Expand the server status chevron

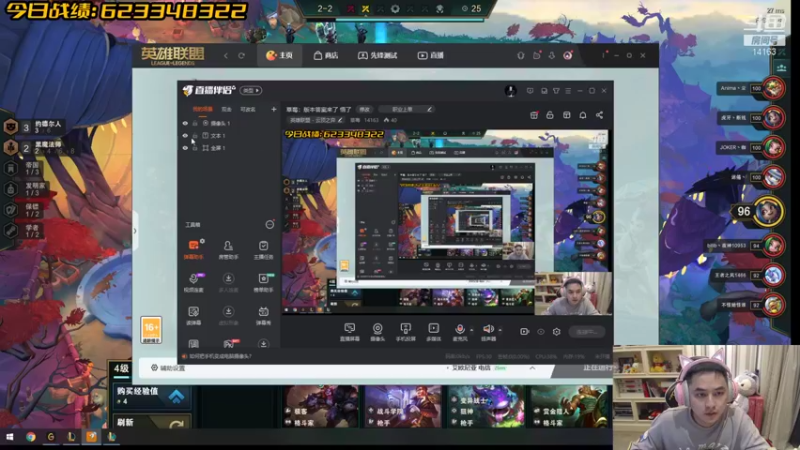click(x=532, y=368)
